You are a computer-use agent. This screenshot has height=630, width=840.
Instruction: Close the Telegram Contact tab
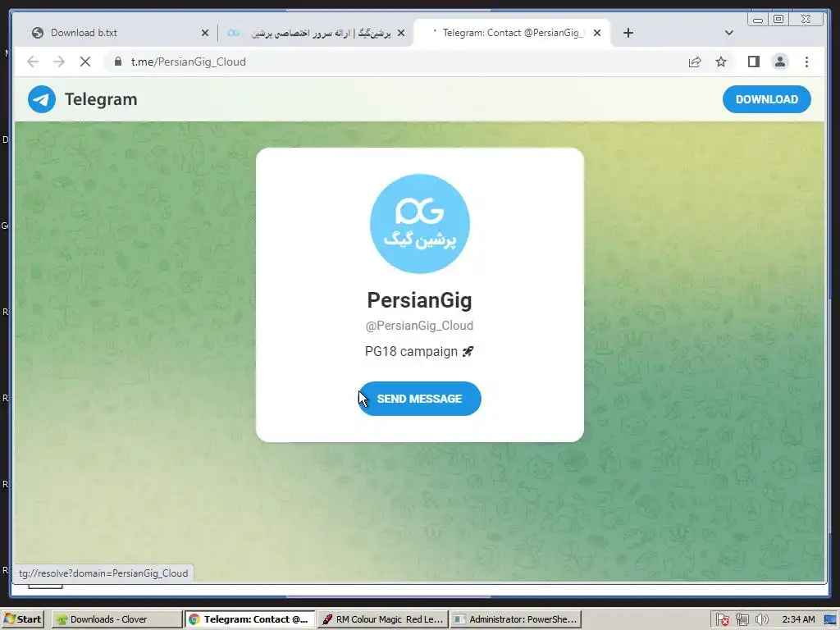(x=597, y=33)
